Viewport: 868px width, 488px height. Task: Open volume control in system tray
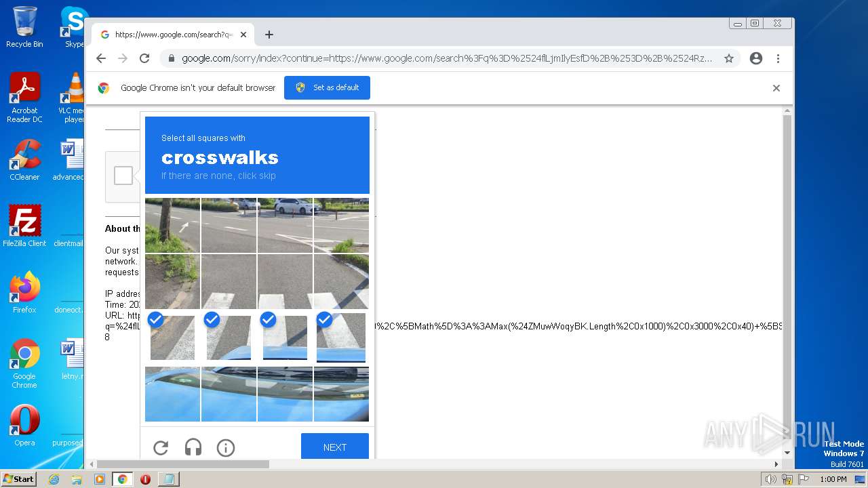coord(770,479)
